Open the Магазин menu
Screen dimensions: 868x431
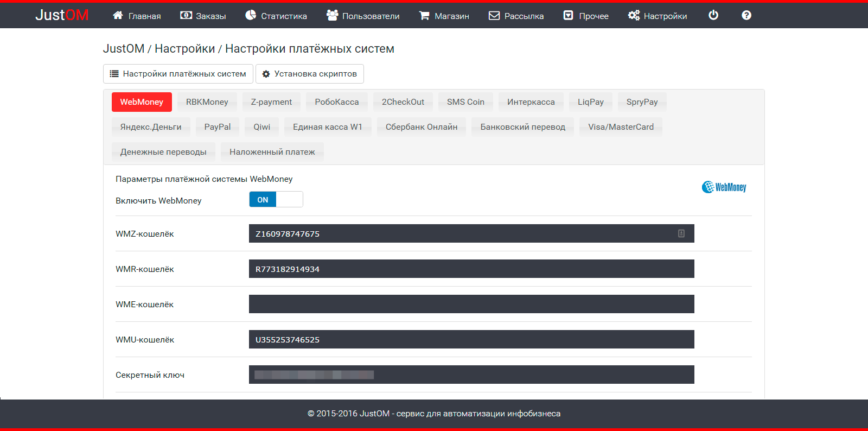tap(444, 16)
